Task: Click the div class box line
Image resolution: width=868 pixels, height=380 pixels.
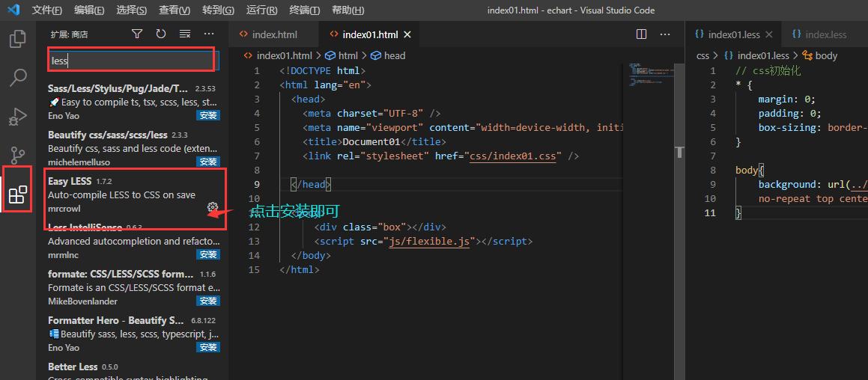Action: [x=380, y=227]
